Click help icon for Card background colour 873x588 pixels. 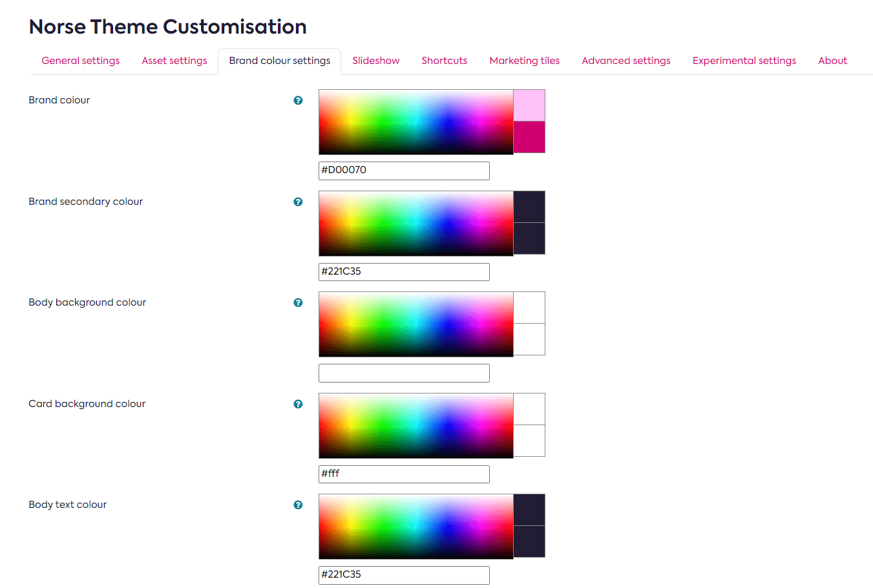tap(298, 404)
